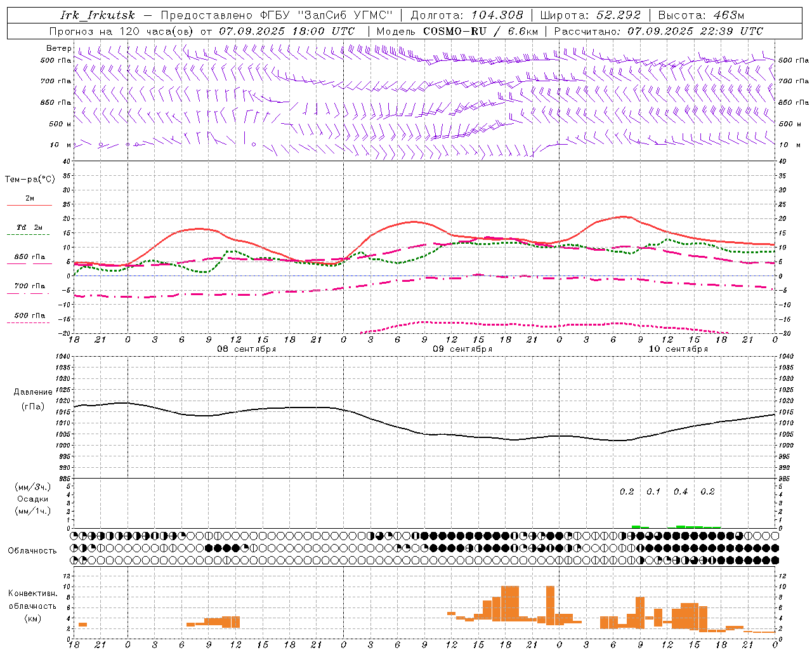Click the '0.4' precipitation amount value

point(681,491)
